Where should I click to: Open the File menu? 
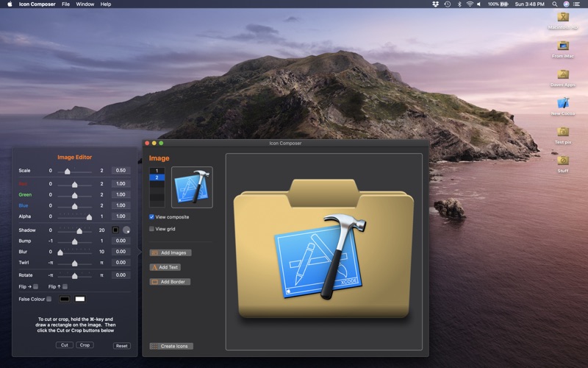tap(65, 4)
